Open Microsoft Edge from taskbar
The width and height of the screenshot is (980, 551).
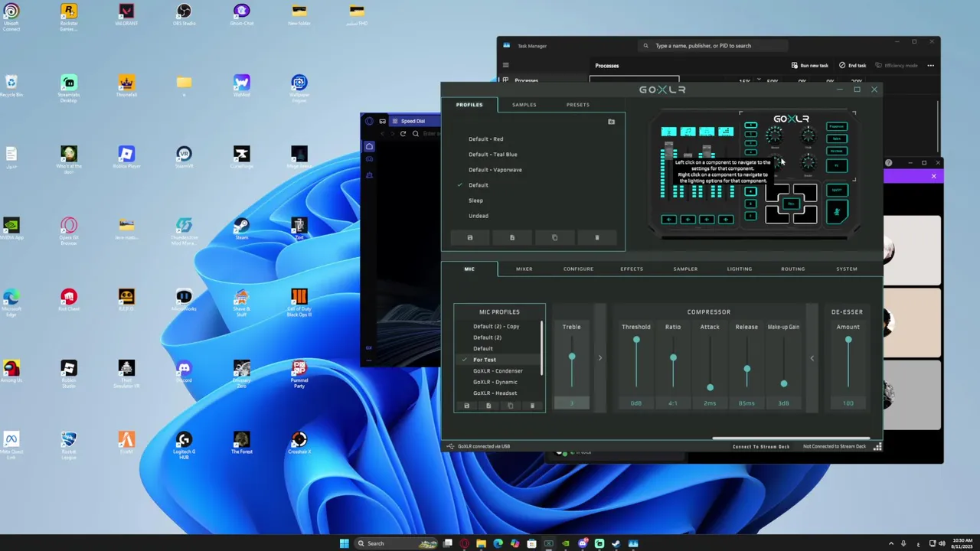click(498, 543)
